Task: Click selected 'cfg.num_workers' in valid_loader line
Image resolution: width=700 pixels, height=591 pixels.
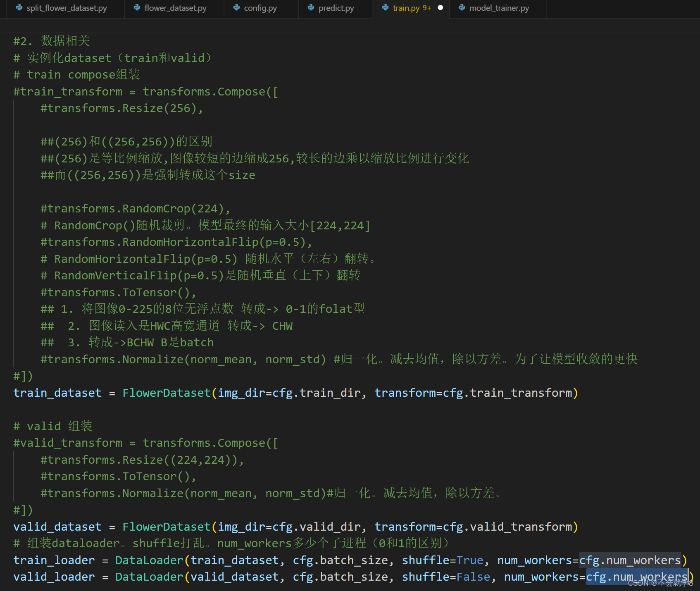Action: point(637,577)
